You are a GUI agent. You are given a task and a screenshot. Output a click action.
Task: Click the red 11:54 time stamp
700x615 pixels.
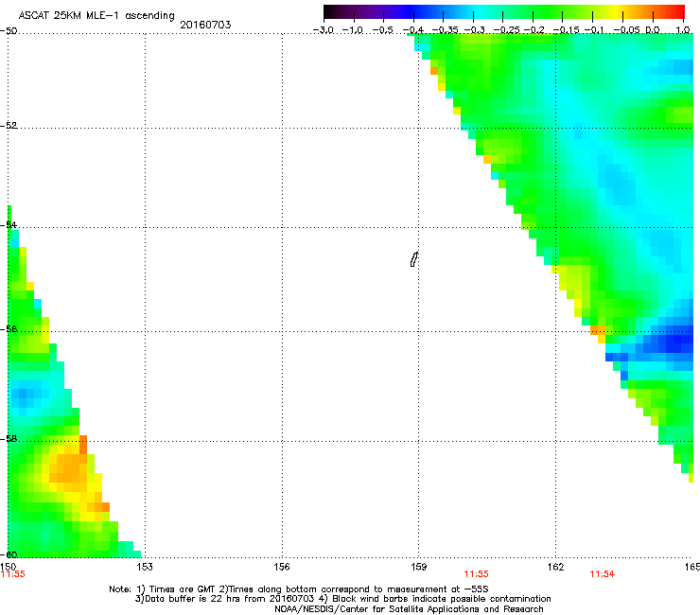pyautogui.click(x=603, y=574)
